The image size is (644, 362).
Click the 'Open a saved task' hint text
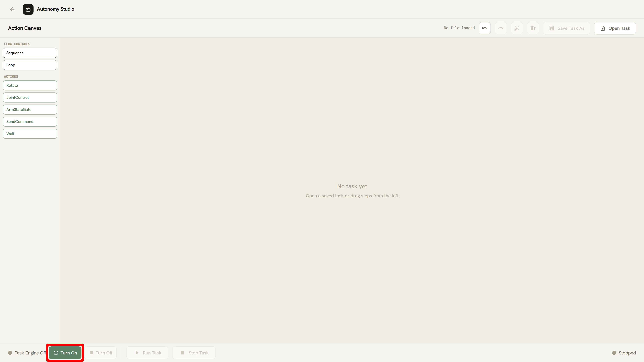(x=352, y=196)
